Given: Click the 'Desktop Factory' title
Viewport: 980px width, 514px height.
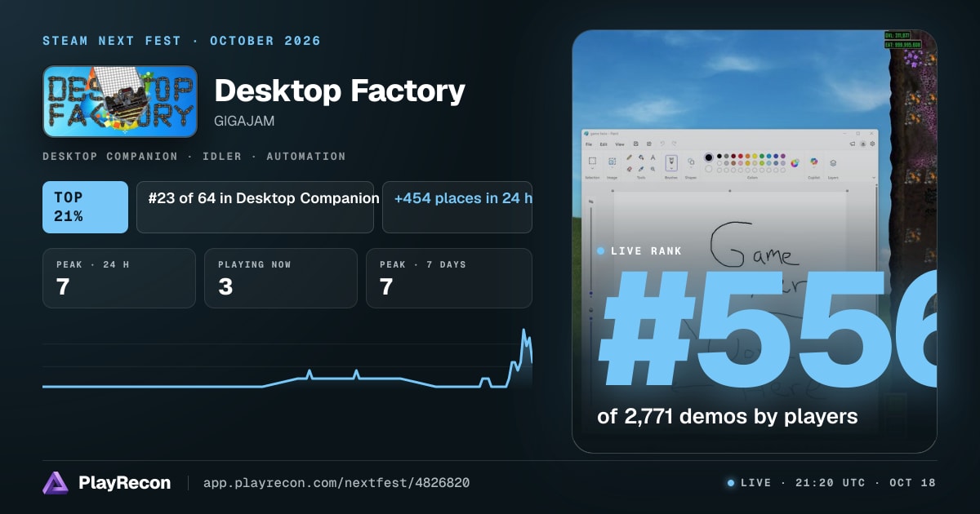Looking at the screenshot, I should [340, 91].
